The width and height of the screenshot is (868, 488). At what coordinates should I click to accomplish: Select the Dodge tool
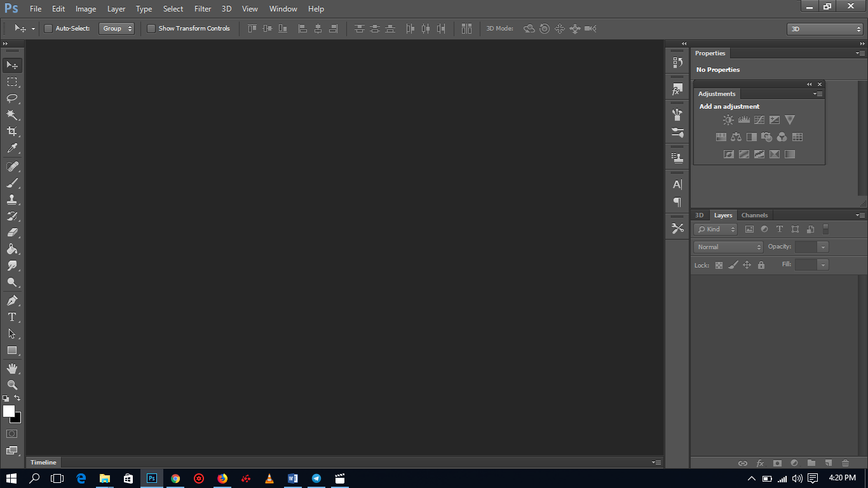coord(12,282)
